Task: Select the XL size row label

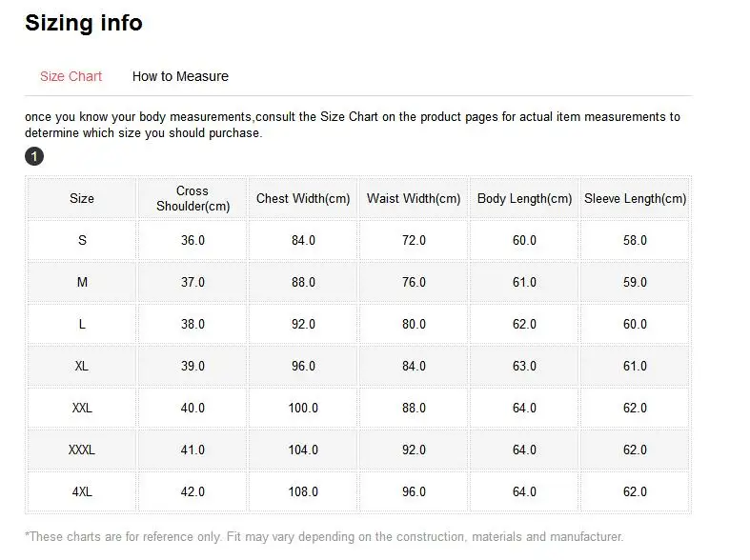Action: coord(82,366)
